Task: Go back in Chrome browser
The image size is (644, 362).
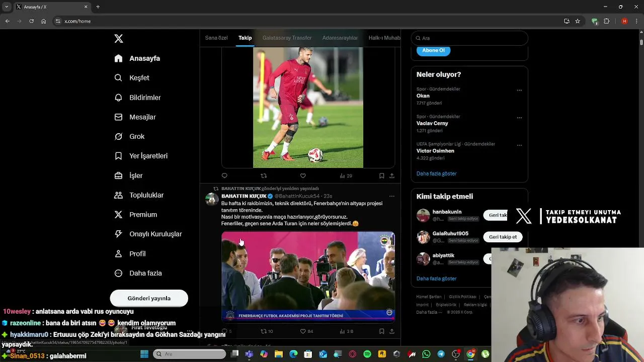Action: (7, 21)
